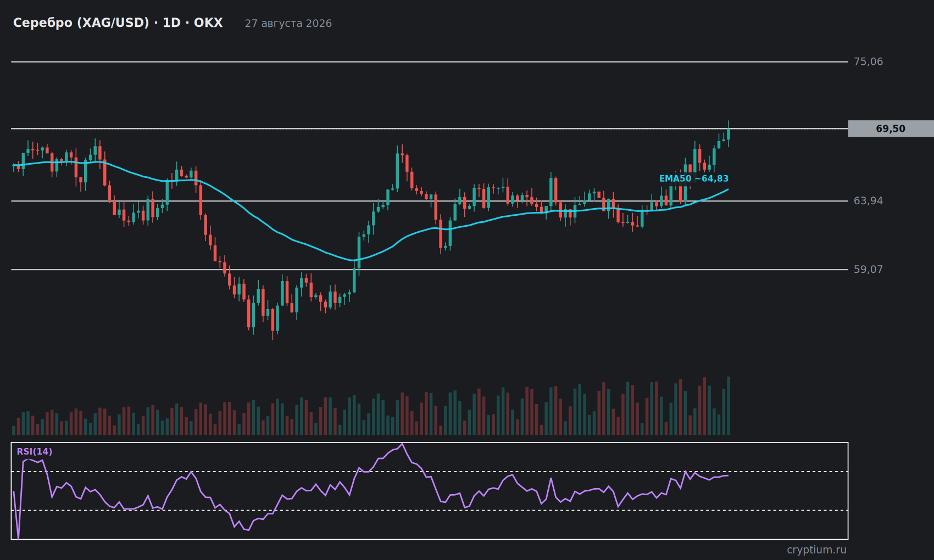The width and height of the screenshot is (934, 560).
Task: Click the EMA50 ~64,83 label
Action: click(694, 178)
